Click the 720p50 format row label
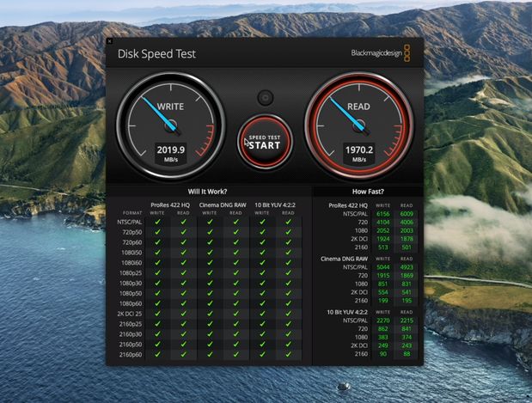 132,232
